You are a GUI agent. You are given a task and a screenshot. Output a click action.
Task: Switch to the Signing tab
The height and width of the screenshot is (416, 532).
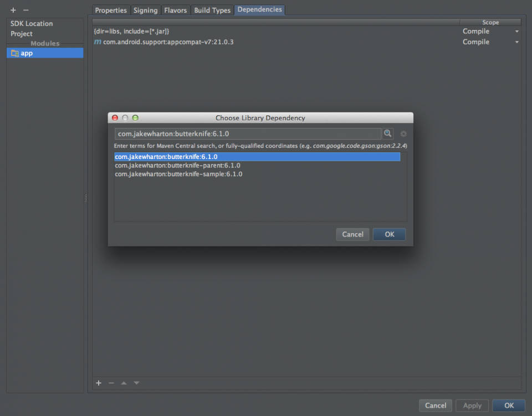145,10
